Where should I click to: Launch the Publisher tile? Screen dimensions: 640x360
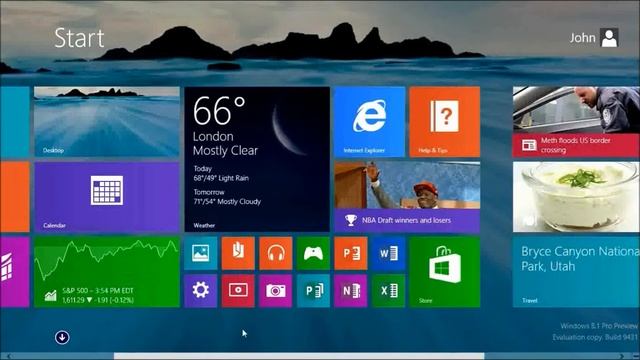313,291
